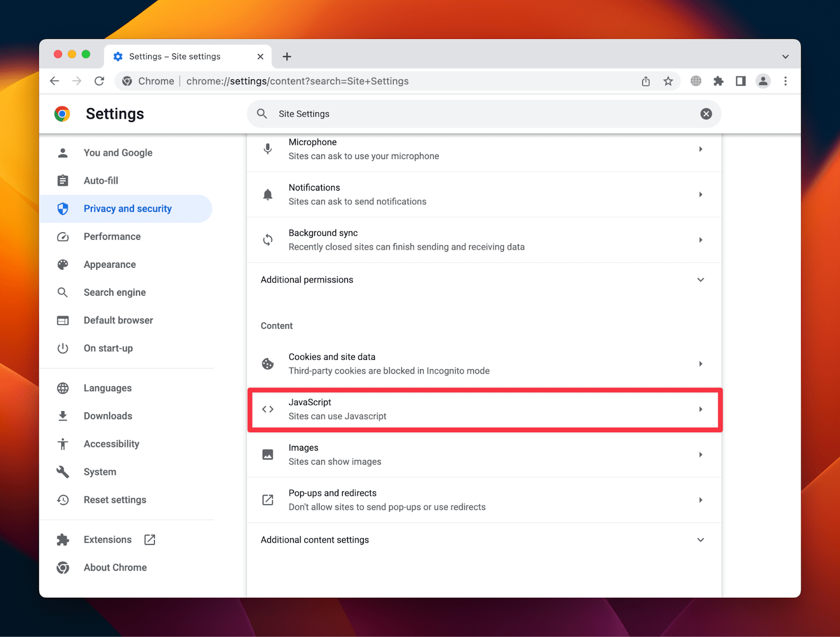Select Privacy and security in sidebar
Viewport: 840px width, 637px height.
click(126, 208)
